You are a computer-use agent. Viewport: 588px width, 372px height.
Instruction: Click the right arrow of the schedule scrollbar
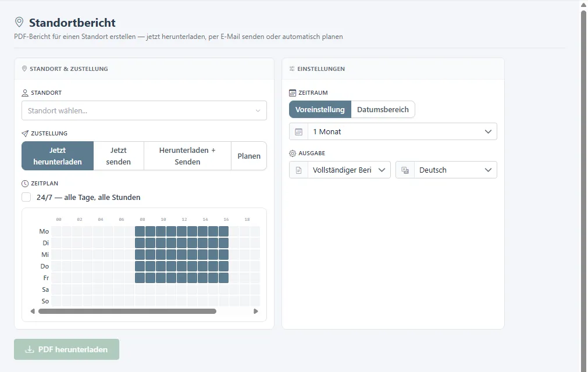pos(256,312)
